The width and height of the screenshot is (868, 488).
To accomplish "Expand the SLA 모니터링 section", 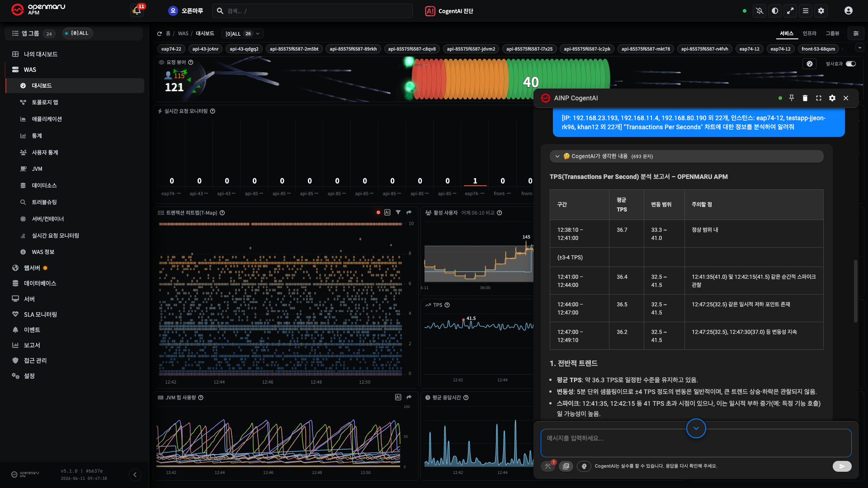I will [x=40, y=314].
